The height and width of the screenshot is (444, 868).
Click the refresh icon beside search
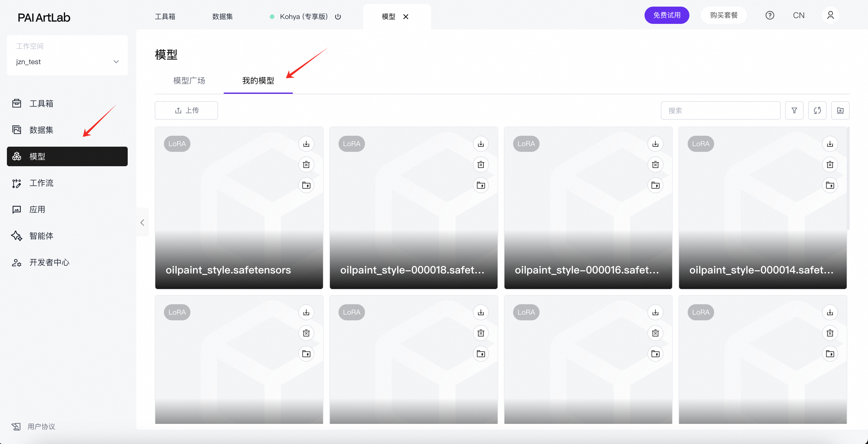coord(817,110)
